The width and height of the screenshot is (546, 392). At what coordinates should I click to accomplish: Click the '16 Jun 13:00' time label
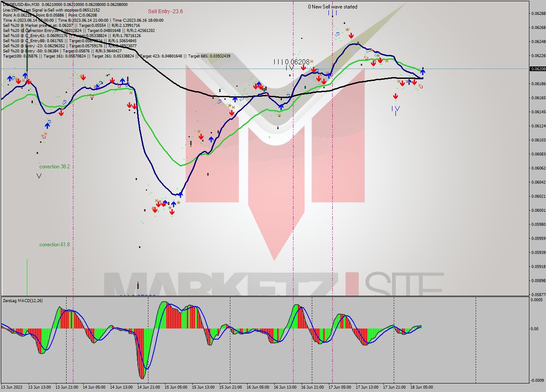285,387
